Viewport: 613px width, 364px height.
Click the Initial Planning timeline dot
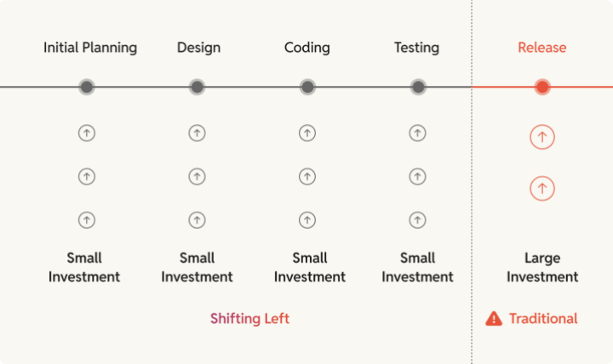click(87, 87)
